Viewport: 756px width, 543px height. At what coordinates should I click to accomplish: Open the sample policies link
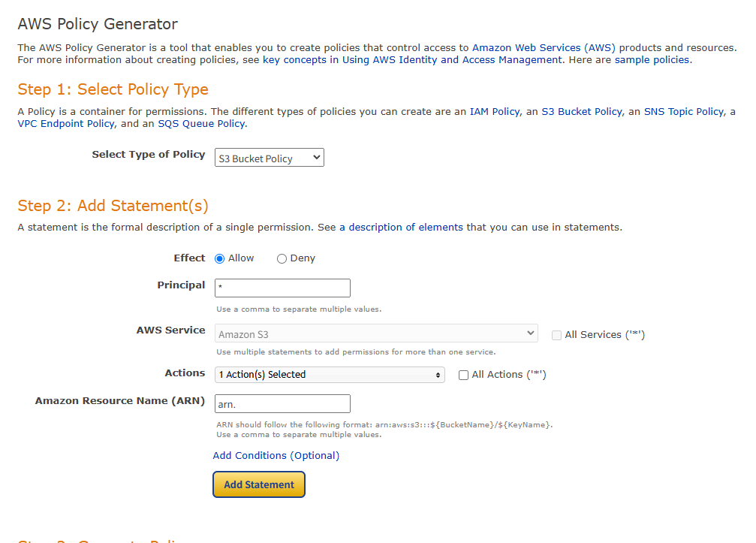tap(652, 60)
